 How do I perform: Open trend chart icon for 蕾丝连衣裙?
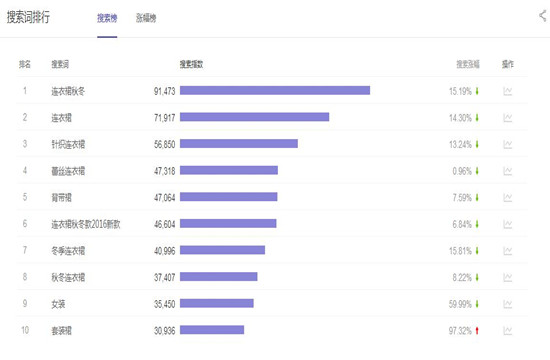point(508,171)
